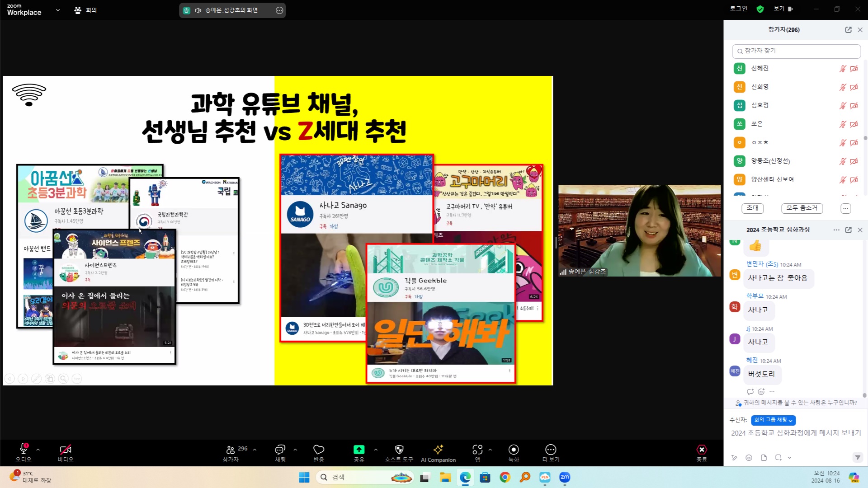Click the participants list scrollbar
868x488 pixels.
point(865,138)
